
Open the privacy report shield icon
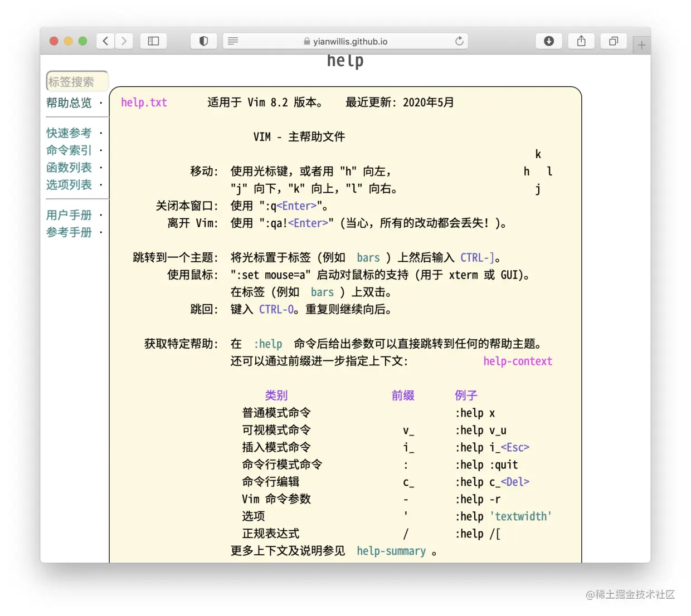pyautogui.click(x=203, y=41)
